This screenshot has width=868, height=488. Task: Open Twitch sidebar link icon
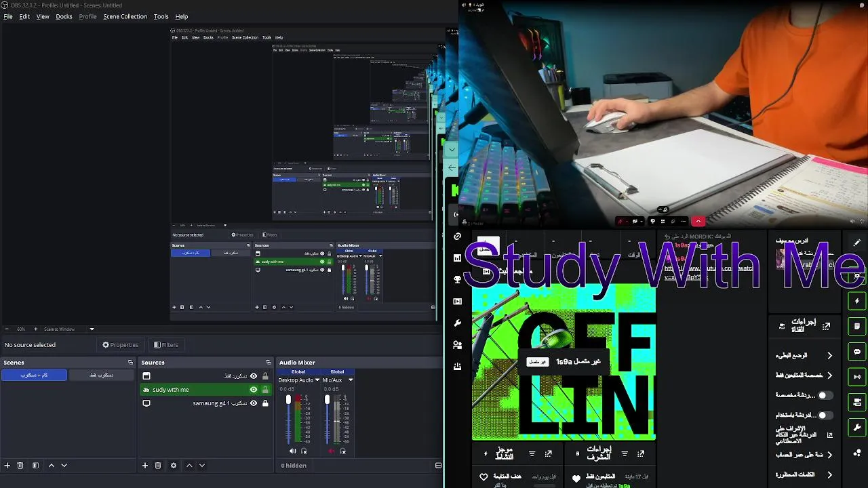(458, 237)
